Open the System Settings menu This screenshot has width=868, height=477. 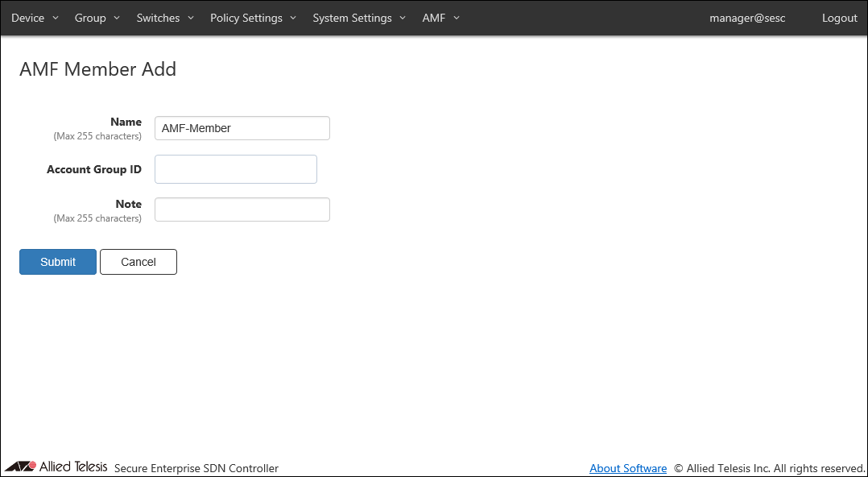(359, 18)
